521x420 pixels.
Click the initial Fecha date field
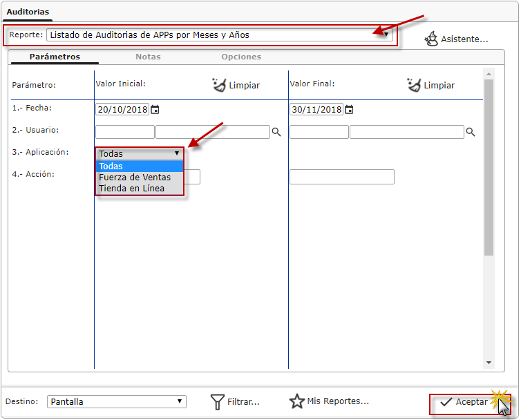tap(122, 109)
